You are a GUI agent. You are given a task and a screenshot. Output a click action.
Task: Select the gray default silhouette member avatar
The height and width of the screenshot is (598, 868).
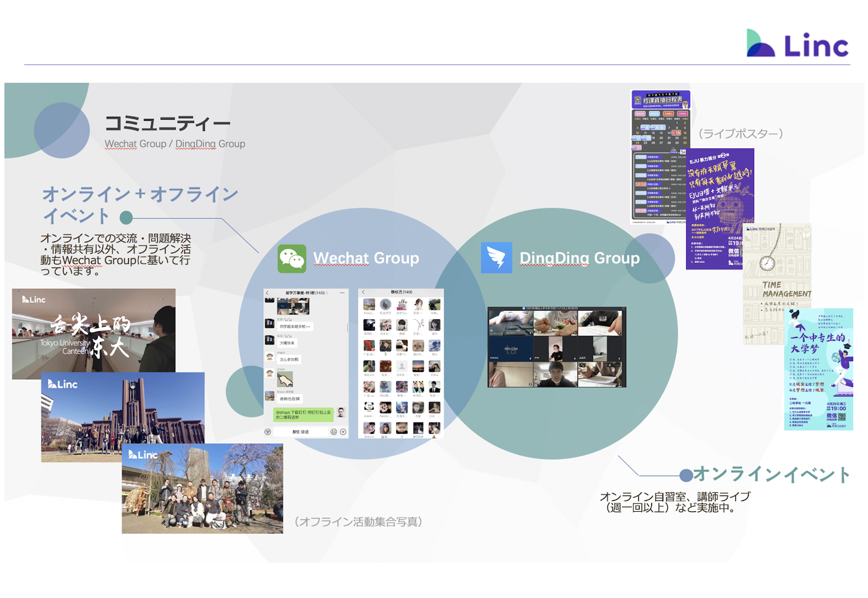coord(401,366)
